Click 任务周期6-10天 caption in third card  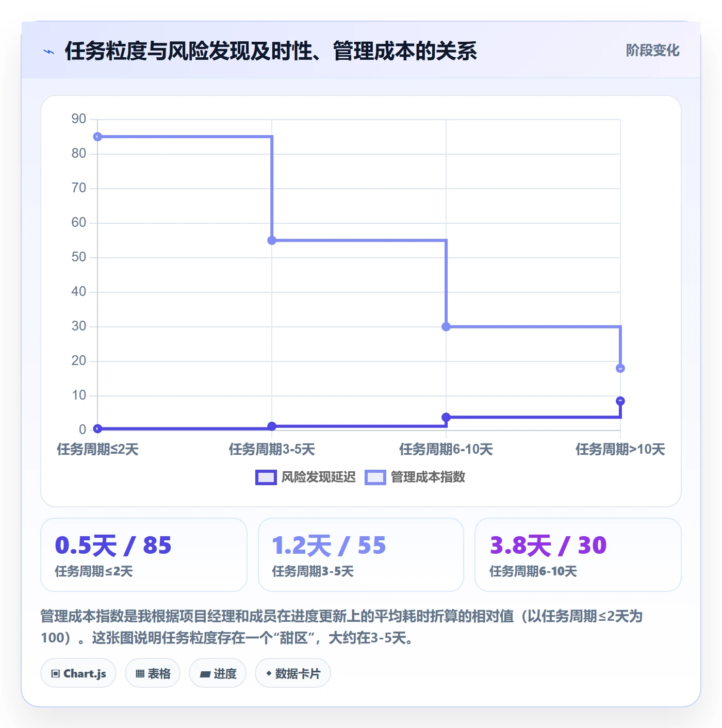(x=533, y=572)
